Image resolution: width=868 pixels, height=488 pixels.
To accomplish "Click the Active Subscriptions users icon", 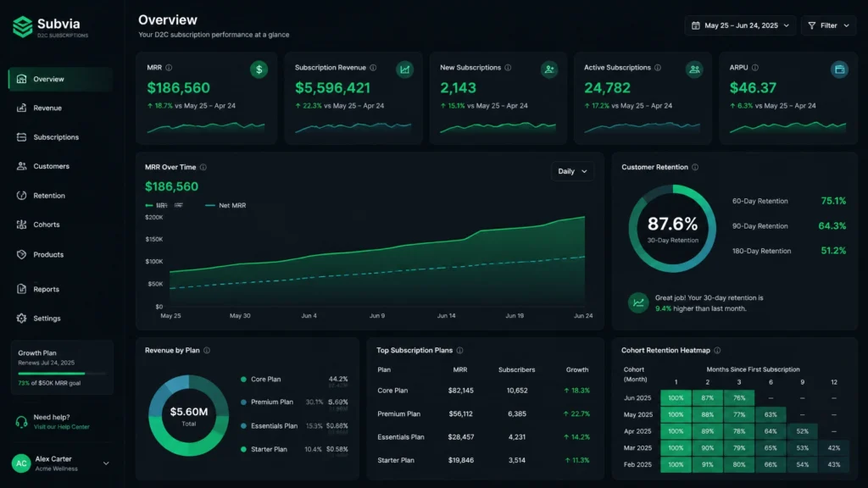I will 694,69.
